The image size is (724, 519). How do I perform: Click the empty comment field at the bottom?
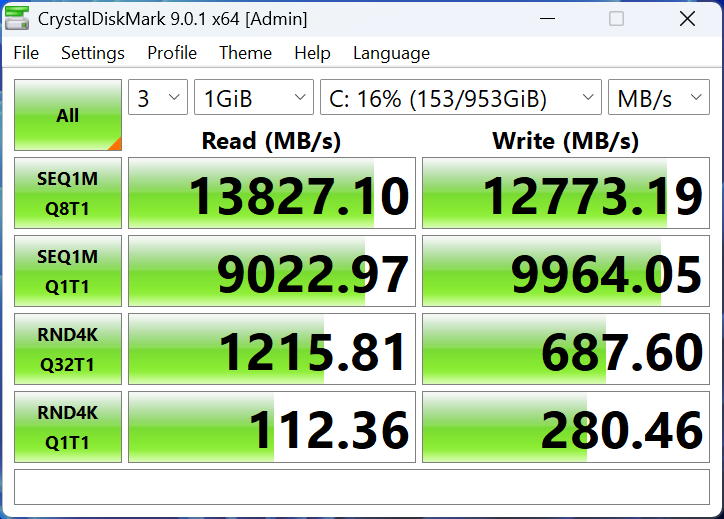(362, 487)
